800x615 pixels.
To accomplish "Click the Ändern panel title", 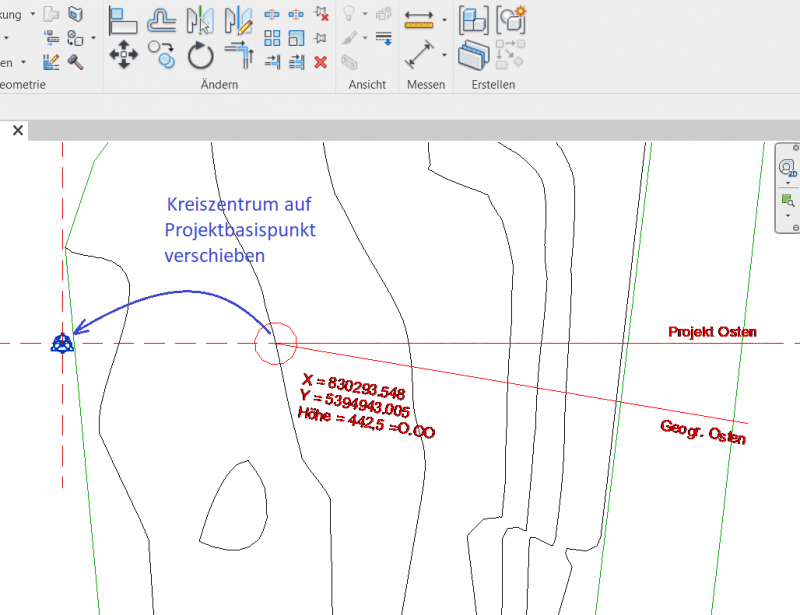I will tap(218, 85).
